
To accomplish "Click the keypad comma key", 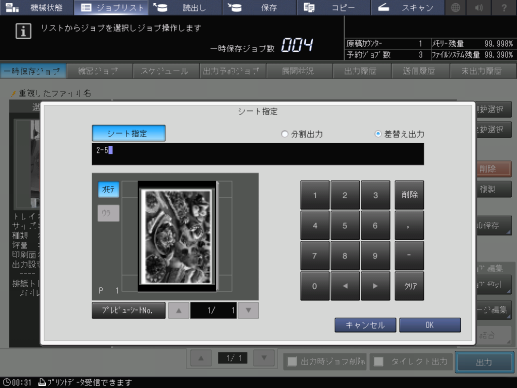I will (x=409, y=225).
